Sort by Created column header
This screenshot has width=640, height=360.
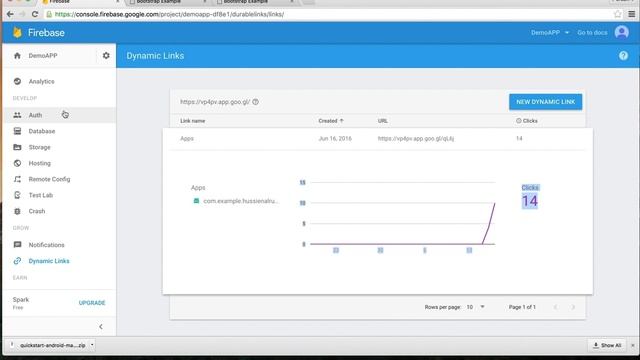point(331,121)
